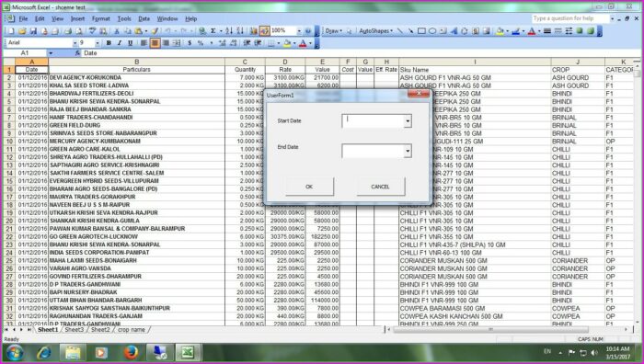Click OK in UserForm1
644x364 pixels.
pos(309,187)
